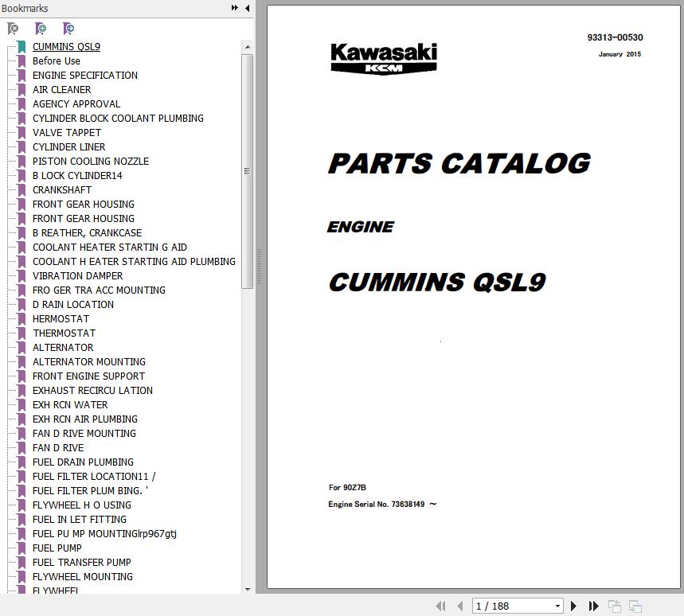
Task: Open the FLYWHEEL MOUNTING bookmark
Action: point(83,577)
